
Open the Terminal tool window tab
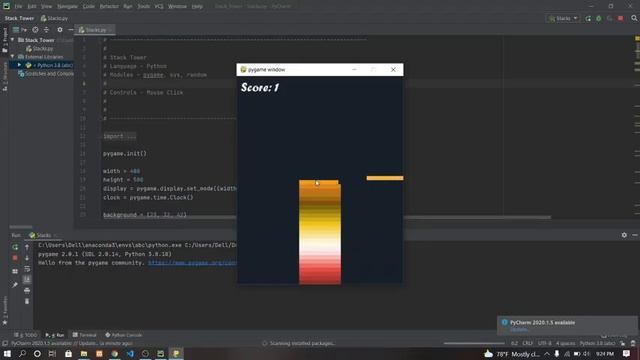84,335
